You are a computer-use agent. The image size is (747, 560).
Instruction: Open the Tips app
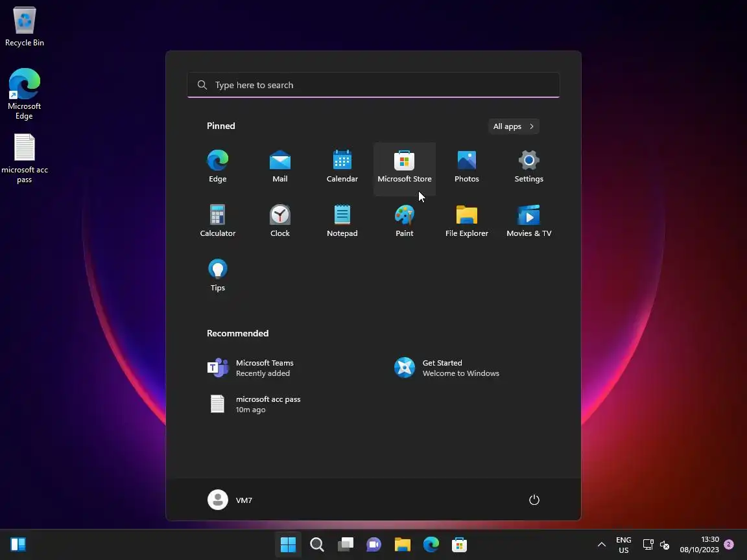218,275
